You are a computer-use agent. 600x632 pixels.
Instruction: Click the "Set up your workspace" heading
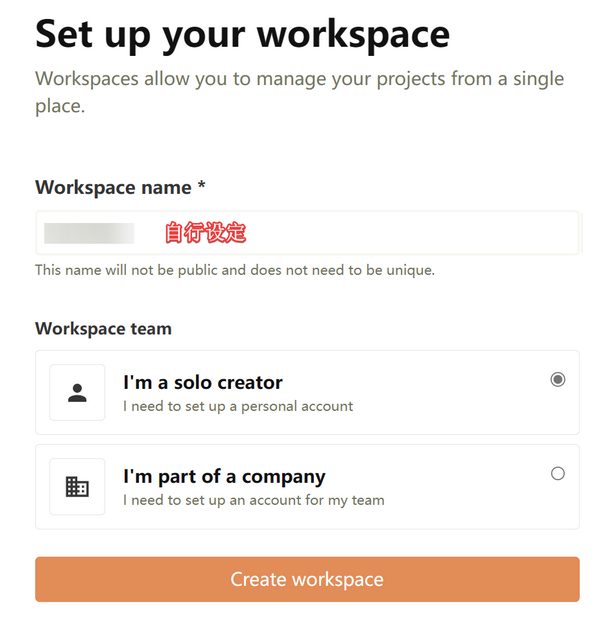pos(242,35)
